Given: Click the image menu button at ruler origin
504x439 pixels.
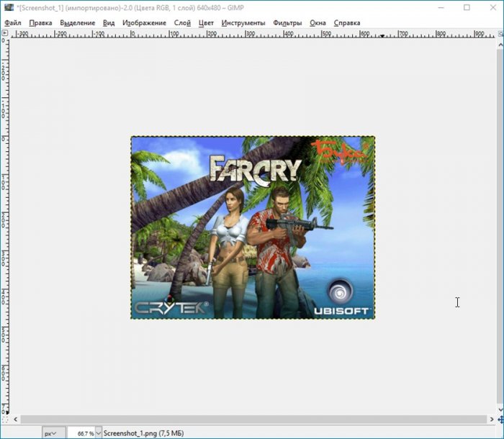Looking at the screenshot, I should point(4,33).
